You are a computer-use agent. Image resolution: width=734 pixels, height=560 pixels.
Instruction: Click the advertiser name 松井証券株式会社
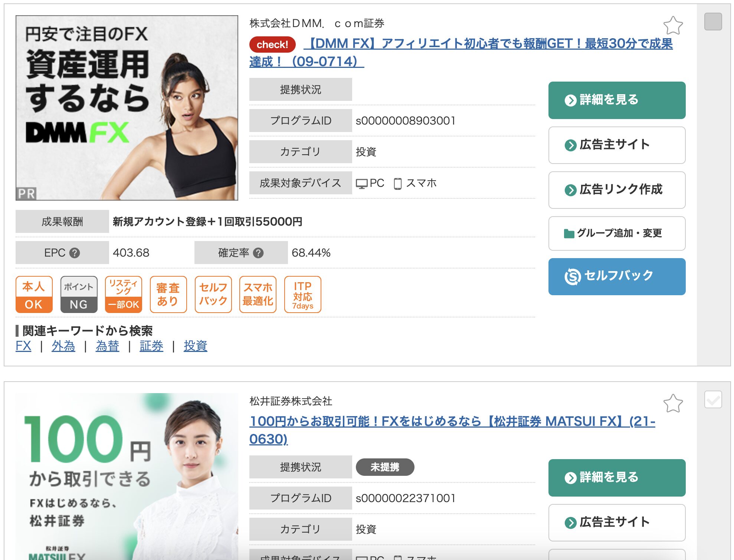[291, 401]
